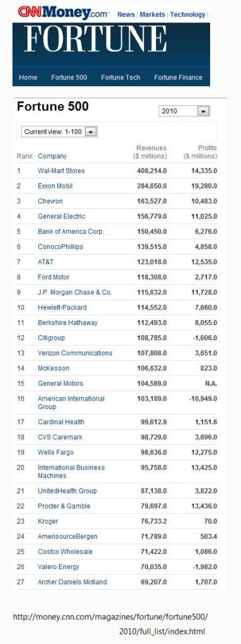The width and height of the screenshot is (241, 644).
Task: Go to the Fortune Tech tab
Action: click(x=121, y=78)
